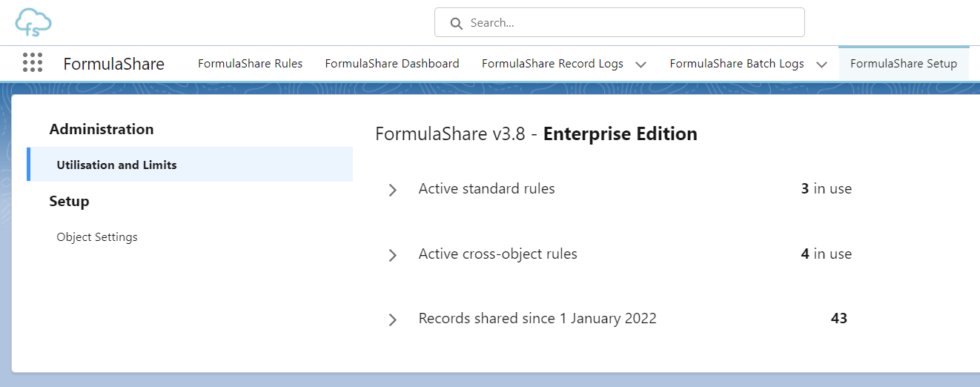This screenshot has height=387, width=980.
Task: Select the FormulaShare Setup tab
Action: (903, 64)
